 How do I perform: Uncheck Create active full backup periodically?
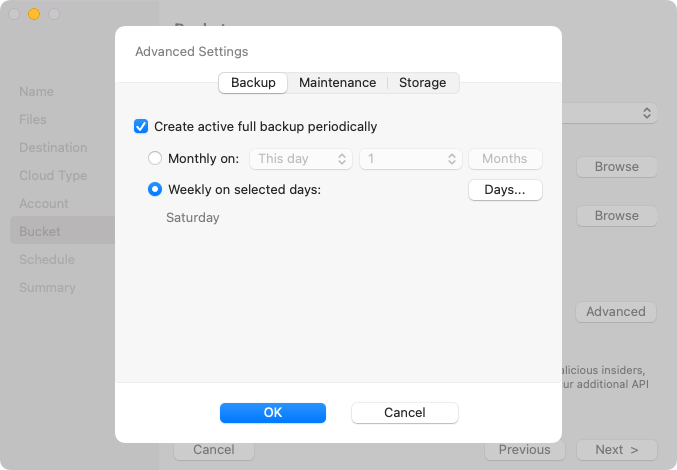[141, 126]
